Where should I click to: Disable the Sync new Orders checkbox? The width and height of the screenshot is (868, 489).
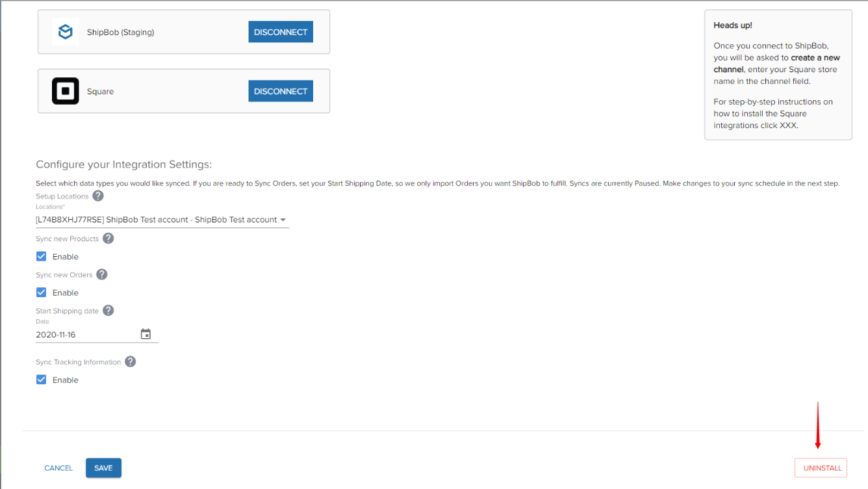click(42, 293)
